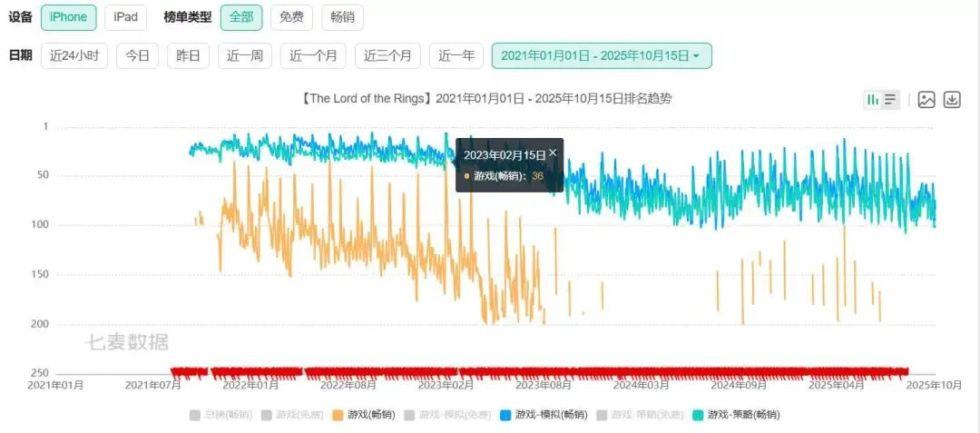Choose the 近三个月 date range

[387, 55]
